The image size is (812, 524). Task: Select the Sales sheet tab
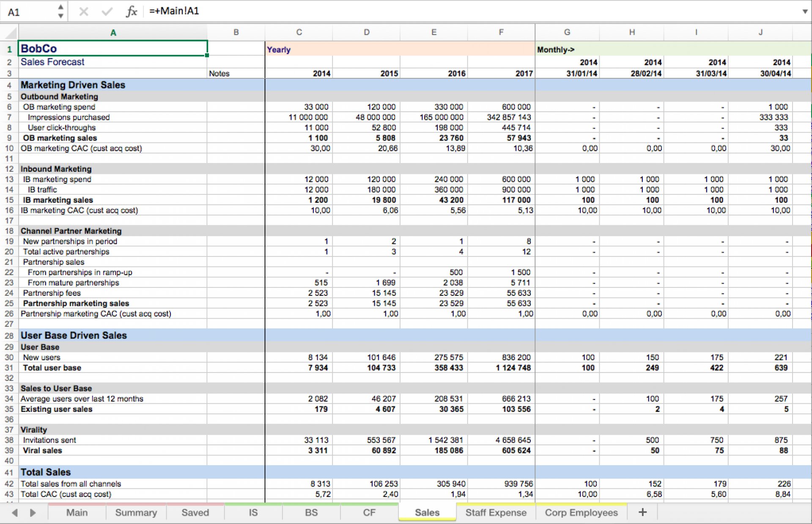click(427, 513)
